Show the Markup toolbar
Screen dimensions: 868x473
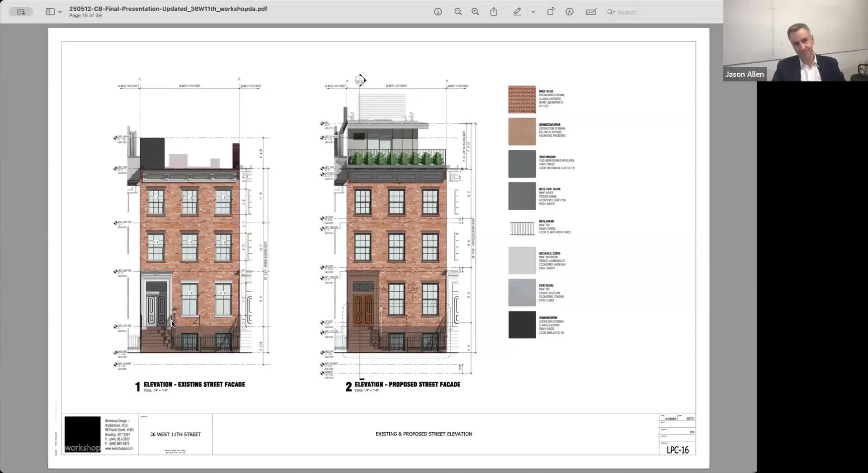tap(570, 12)
